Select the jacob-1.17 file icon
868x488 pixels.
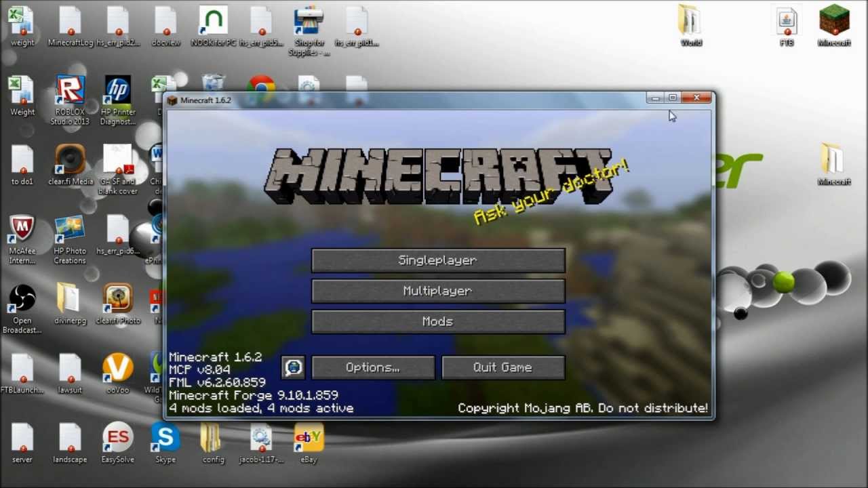tap(261, 443)
